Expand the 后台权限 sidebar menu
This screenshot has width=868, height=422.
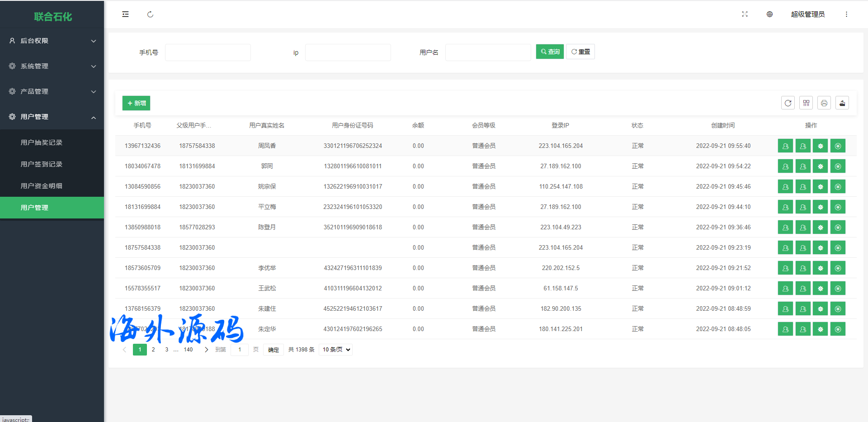pyautogui.click(x=52, y=41)
